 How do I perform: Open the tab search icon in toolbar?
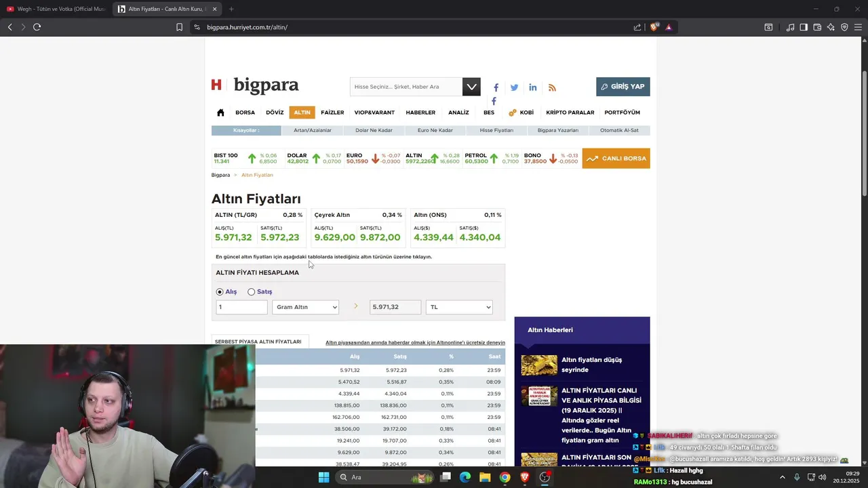coord(768,27)
